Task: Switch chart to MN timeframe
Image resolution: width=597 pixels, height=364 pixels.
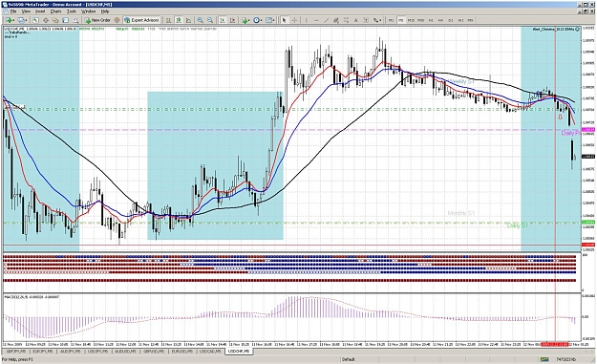Action: [471, 20]
